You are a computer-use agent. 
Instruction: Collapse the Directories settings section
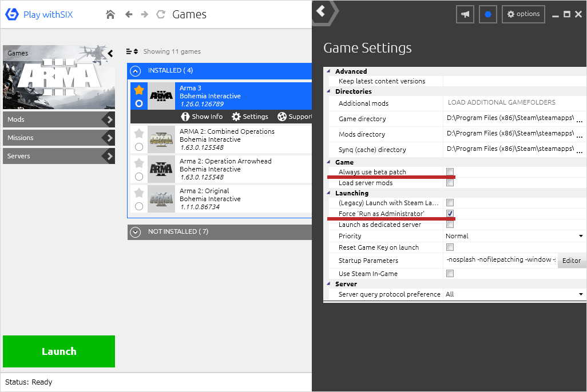point(328,91)
